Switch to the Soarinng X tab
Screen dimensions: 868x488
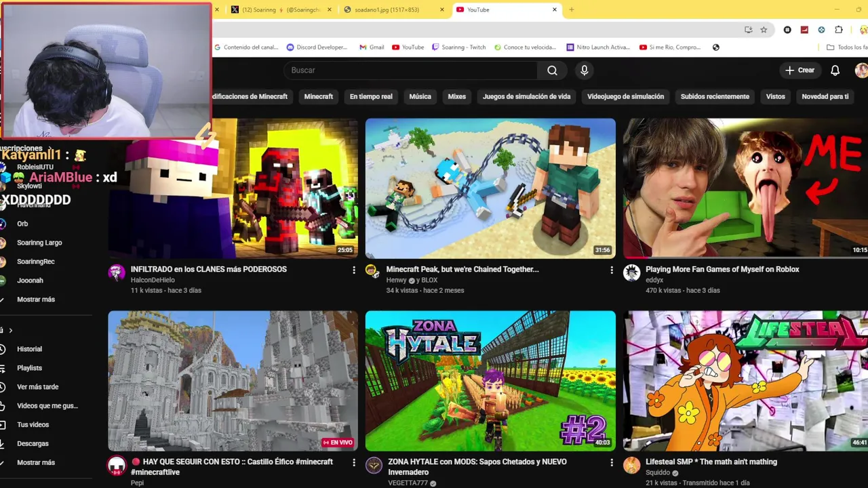281,9
